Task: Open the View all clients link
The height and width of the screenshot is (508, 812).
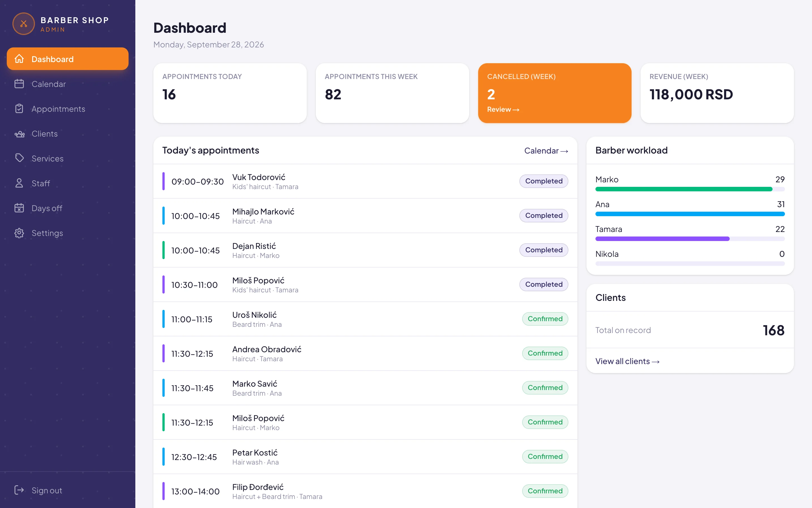Action: 627,361
